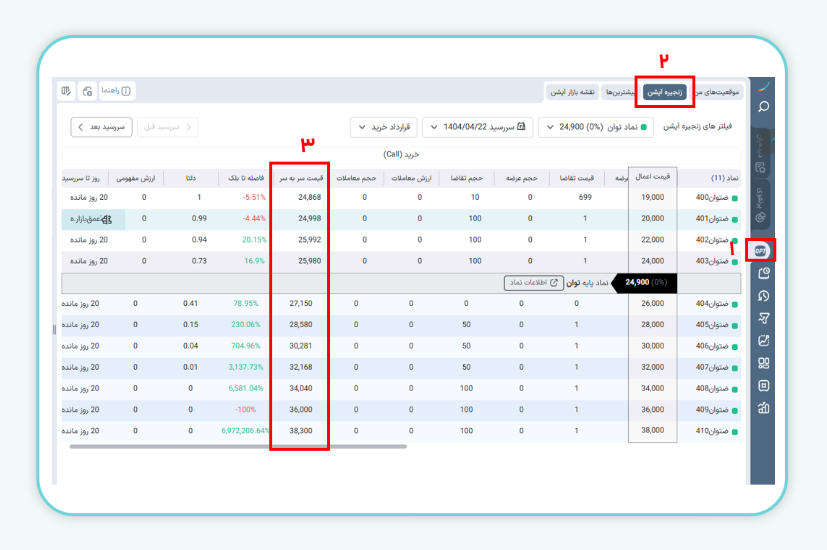
Task: Open the راهنما help button
Action: 117,91
